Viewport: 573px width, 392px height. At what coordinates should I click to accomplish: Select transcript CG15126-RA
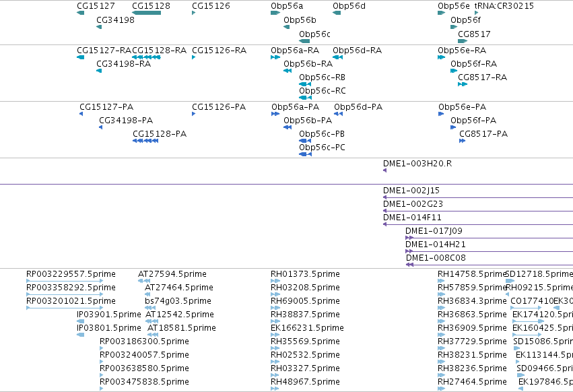point(219,50)
